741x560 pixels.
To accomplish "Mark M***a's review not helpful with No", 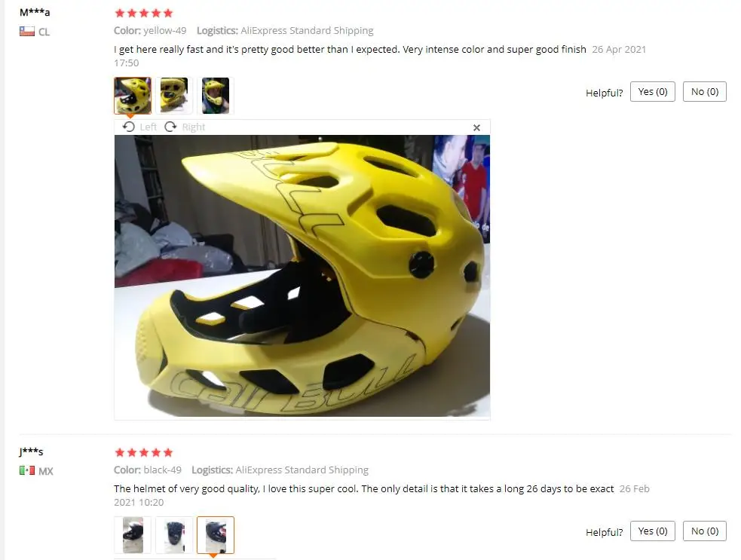I will point(705,92).
